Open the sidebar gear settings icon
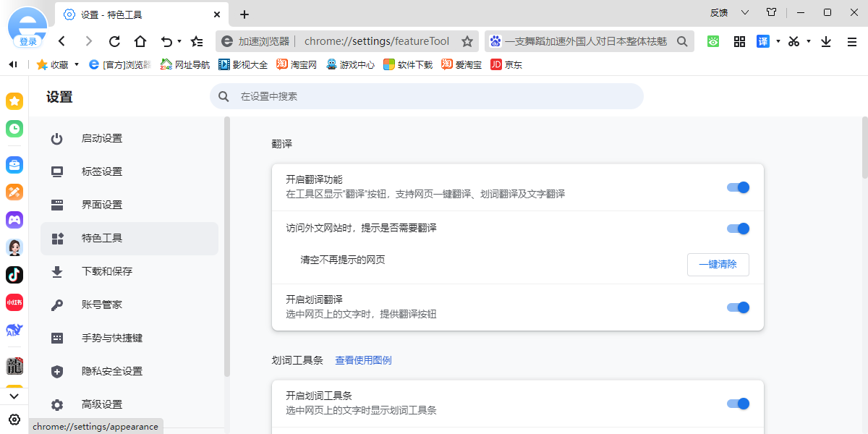The width and height of the screenshot is (868, 434). (x=14, y=419)
